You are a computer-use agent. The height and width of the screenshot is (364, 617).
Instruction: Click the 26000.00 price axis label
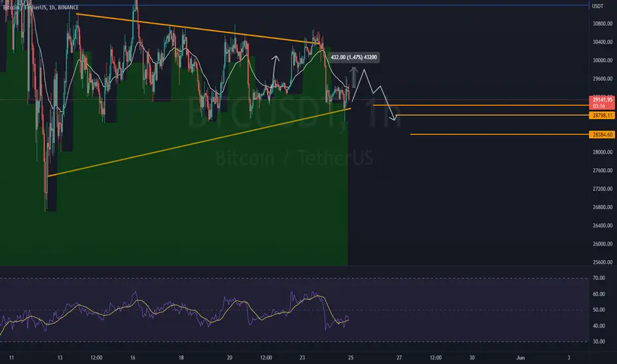[x=602, y=244]
